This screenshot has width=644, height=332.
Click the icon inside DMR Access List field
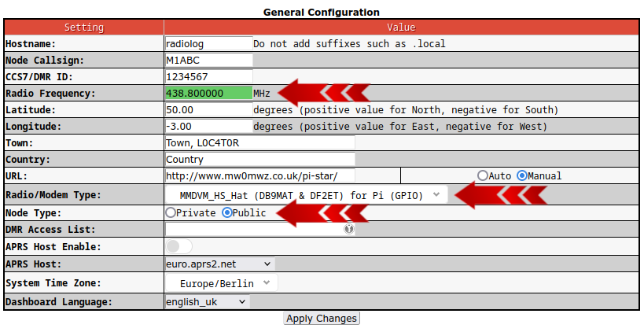point(349,230)
